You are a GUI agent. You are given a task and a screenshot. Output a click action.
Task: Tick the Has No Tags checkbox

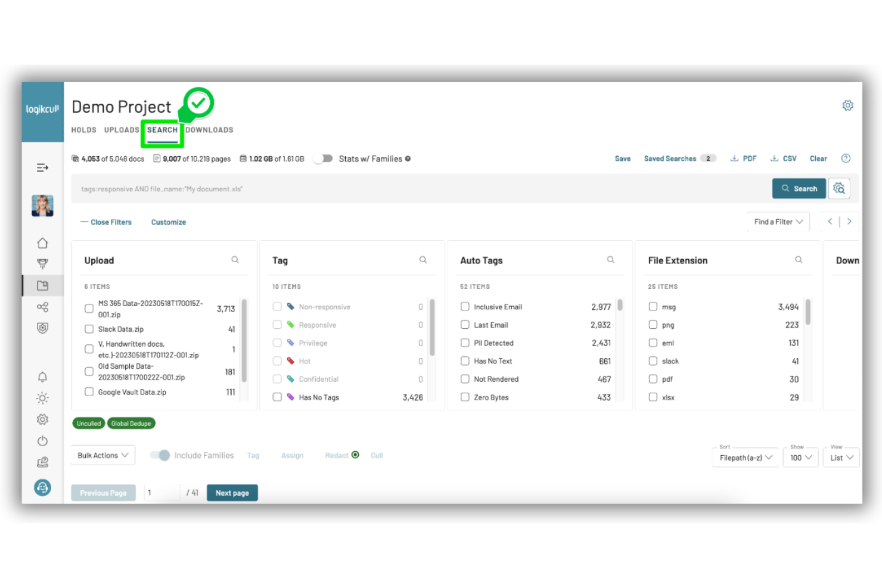click(277, 397)
